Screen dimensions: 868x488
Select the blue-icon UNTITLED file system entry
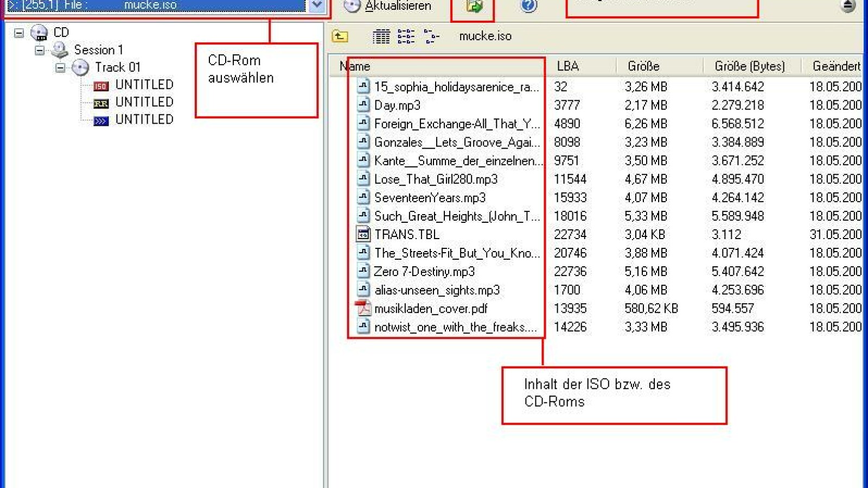point(144,120)
